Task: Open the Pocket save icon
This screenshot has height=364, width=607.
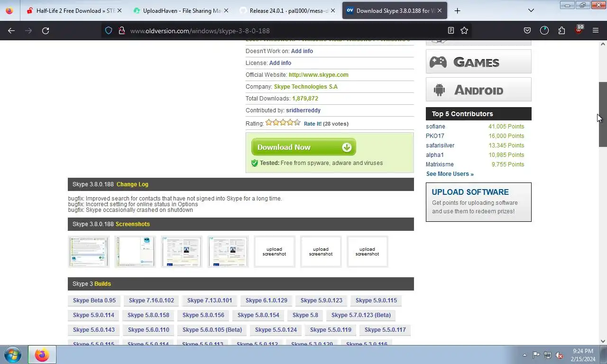Action: coord(527,30)
